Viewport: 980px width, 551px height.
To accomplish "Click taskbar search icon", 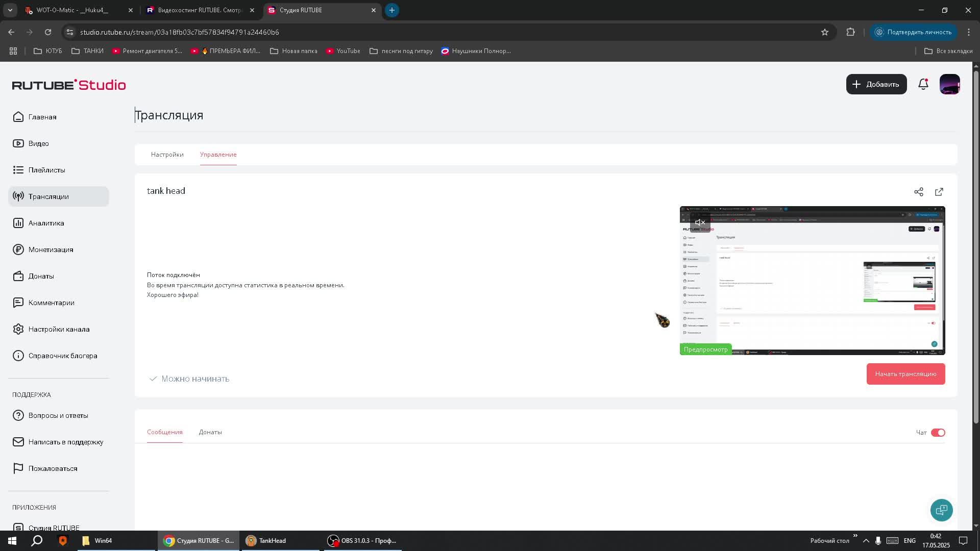I will [x=37, y=541].
